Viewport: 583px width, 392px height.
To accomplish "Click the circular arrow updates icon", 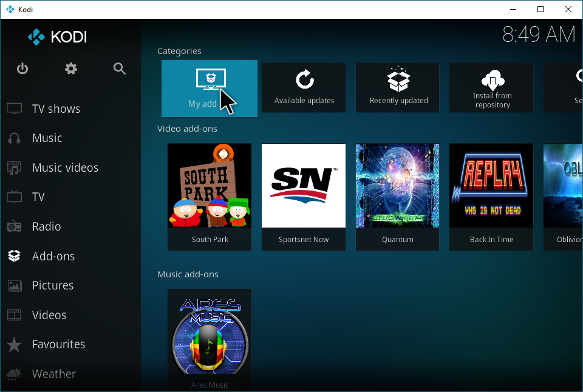I will tap(304, 79).
